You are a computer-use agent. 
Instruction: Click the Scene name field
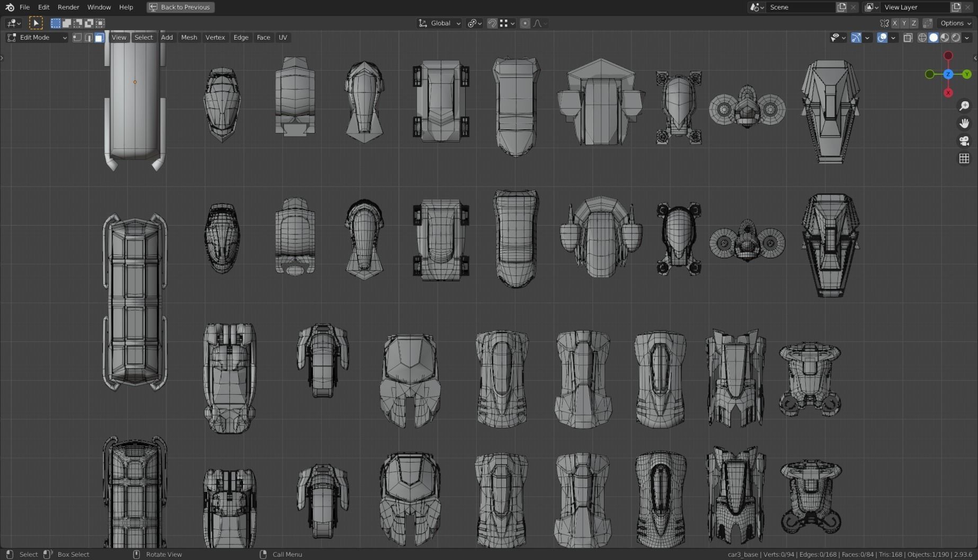coord(801,7)
